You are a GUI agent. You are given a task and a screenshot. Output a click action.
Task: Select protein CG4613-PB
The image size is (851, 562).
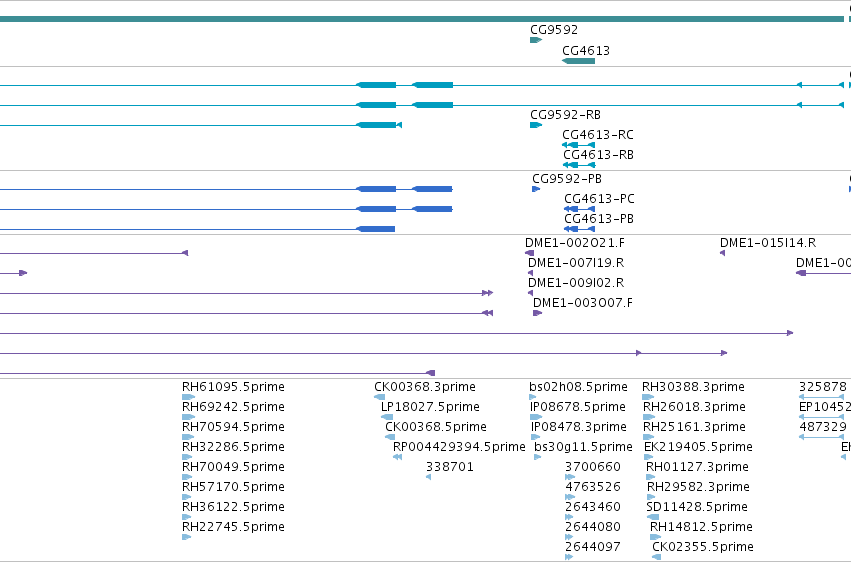(x=599, y=219)
